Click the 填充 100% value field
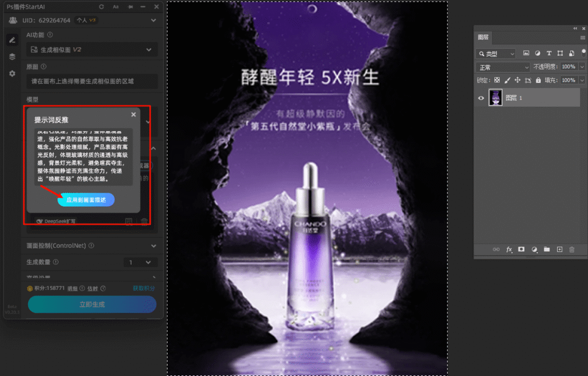Viewport: 588px width, 376px height. click(569, 80)
